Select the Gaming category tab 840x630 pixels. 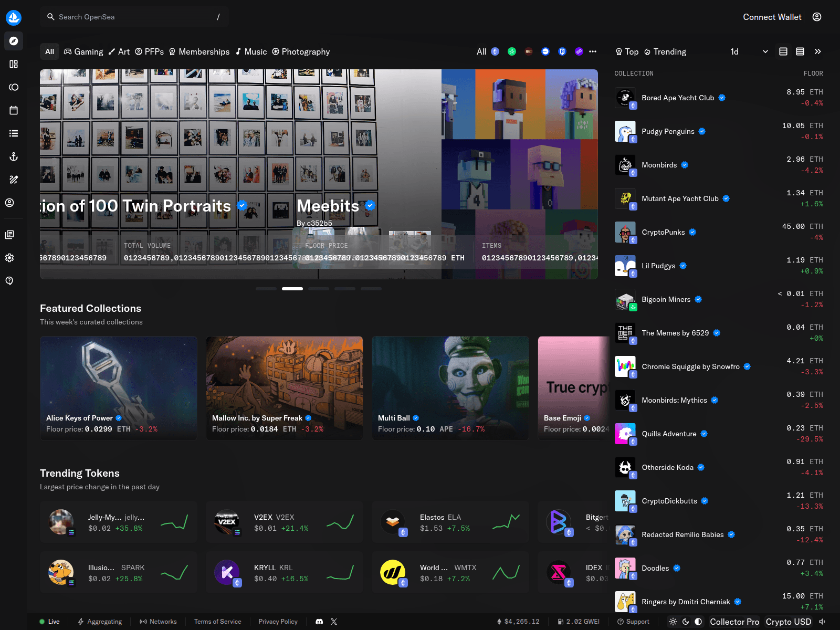pos(83,51)
